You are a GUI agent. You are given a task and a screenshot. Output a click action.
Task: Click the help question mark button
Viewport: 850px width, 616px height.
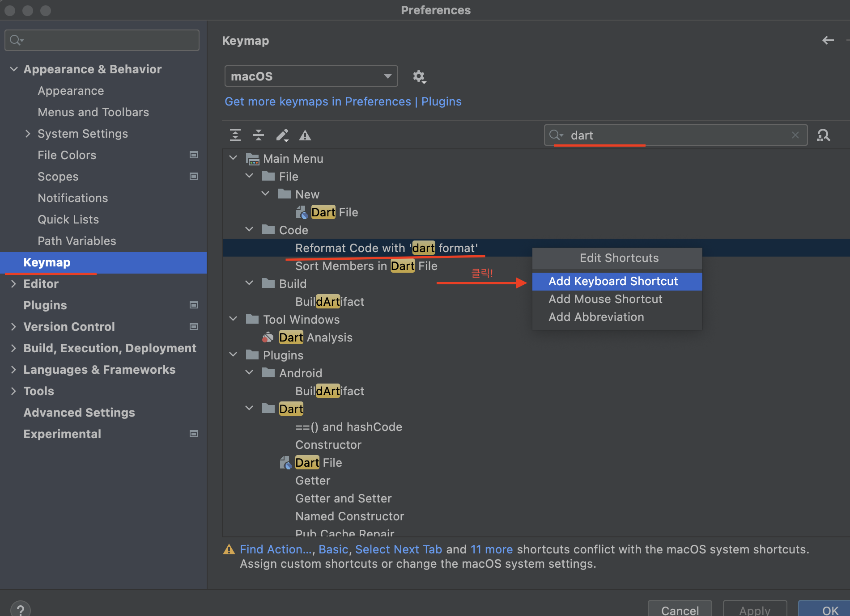(x=21, y=609)
